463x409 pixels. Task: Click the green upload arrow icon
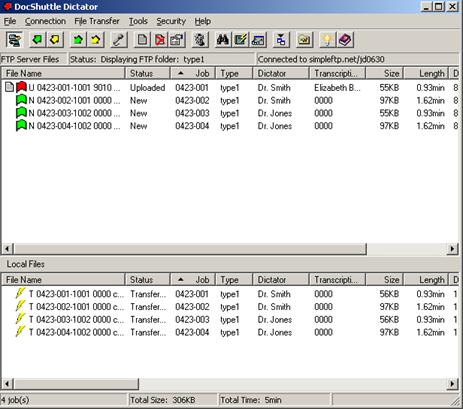78,40
